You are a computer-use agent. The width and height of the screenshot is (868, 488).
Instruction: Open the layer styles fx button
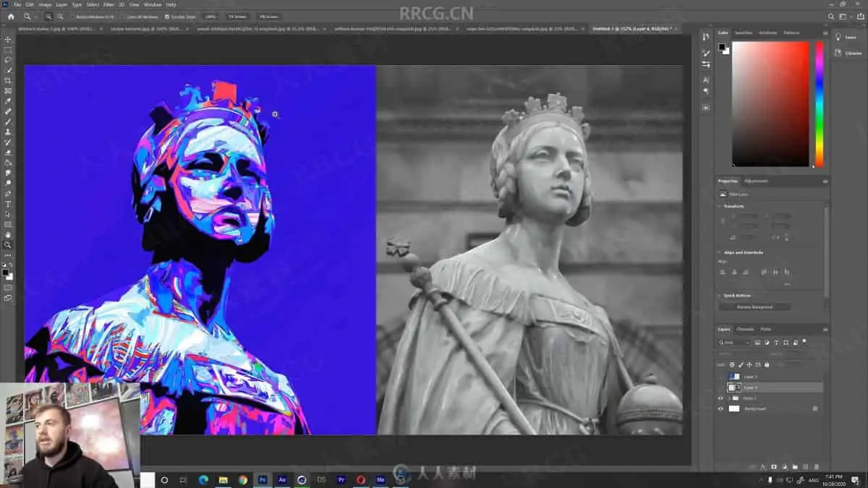[762, 466]
